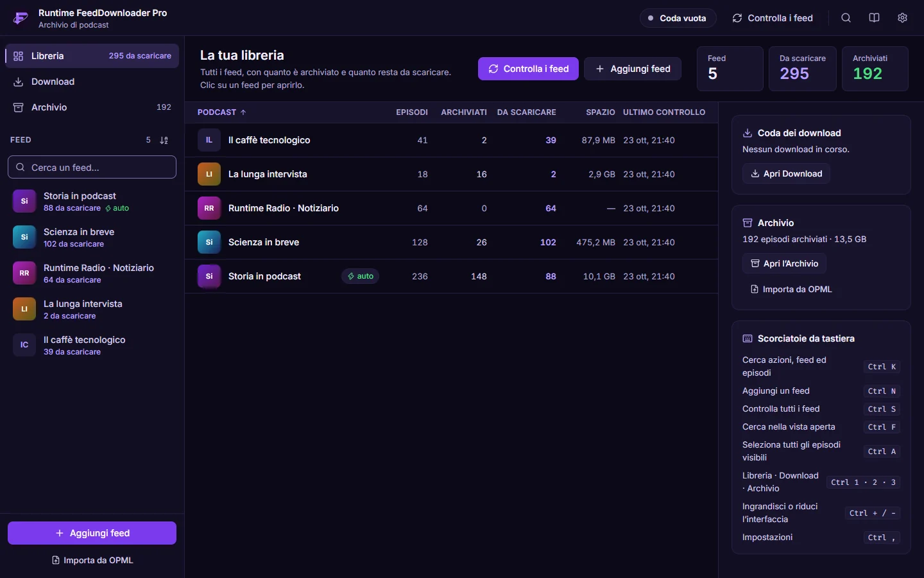This screenshot has width=924, height=578.
Task: Select Runtime Radio · Notiziario in sidebar
Action: click(92, 273)
